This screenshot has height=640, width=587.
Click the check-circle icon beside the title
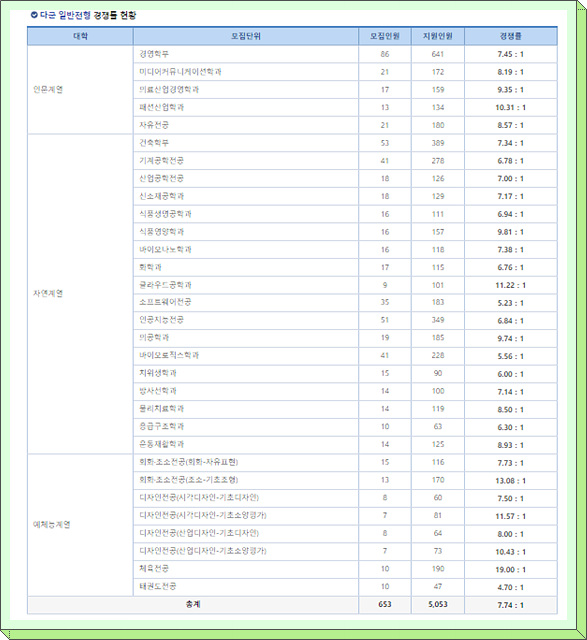[x=34, y=15]
